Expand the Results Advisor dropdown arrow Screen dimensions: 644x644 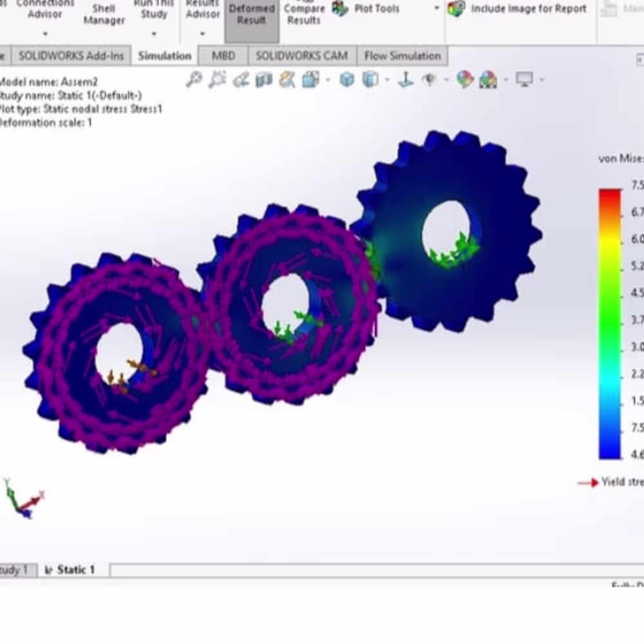tap(202, 33)
